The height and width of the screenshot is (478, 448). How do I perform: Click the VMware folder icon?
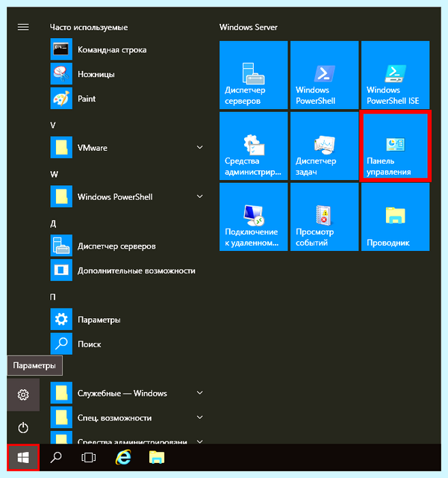click(x=61, y=148)
